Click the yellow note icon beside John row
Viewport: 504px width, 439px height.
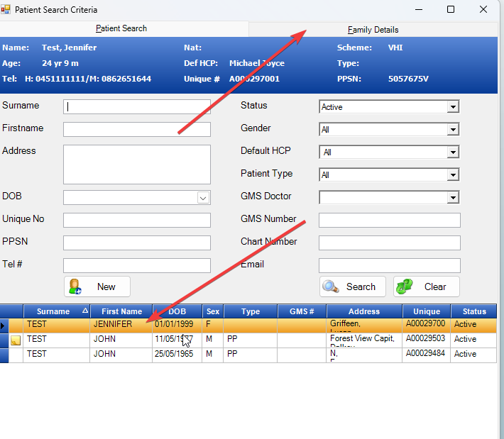click(x=15, y=340)
